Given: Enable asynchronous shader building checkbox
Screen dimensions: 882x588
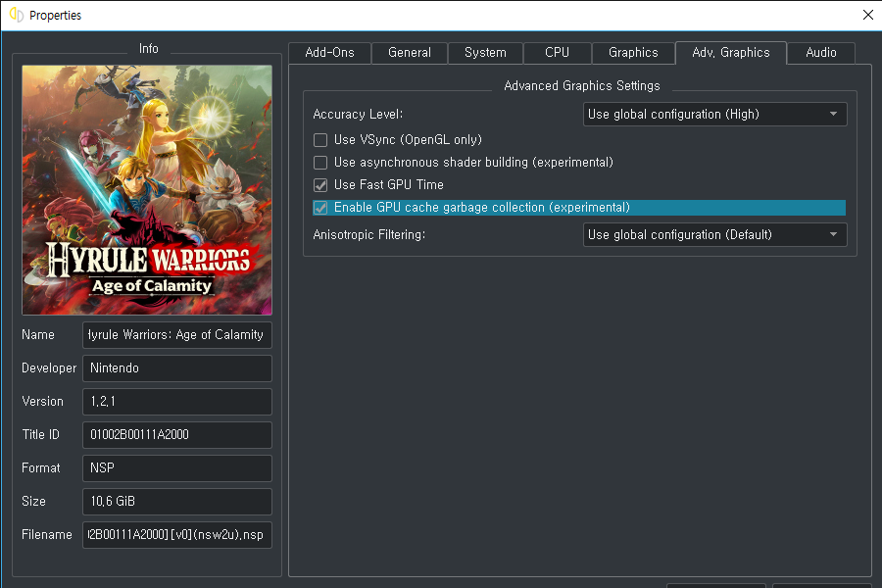Looking at the screenshot, I should tap(320, 163).
